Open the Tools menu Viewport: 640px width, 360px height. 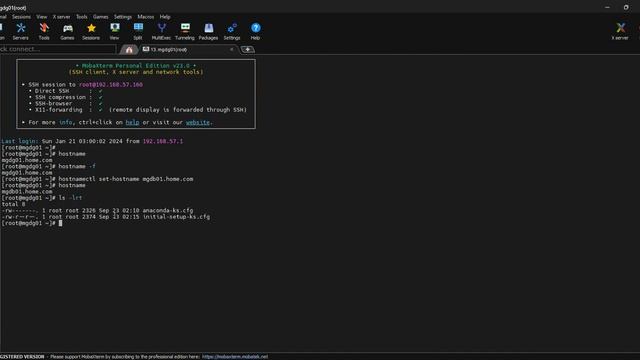pyautogui.click(x=82, y=17)
